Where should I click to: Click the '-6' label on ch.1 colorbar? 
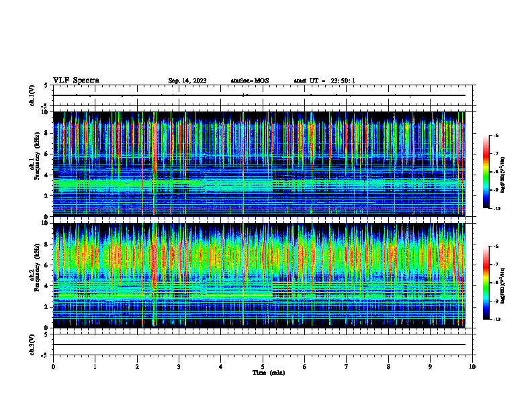pos(496,135)
